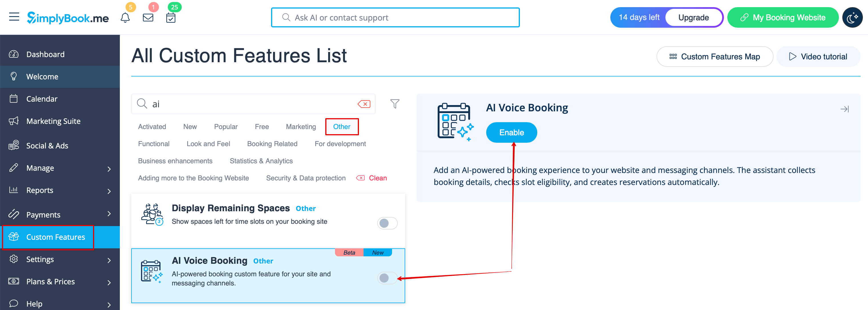Toggle Display Remaining Spaces on

point(387,223)
